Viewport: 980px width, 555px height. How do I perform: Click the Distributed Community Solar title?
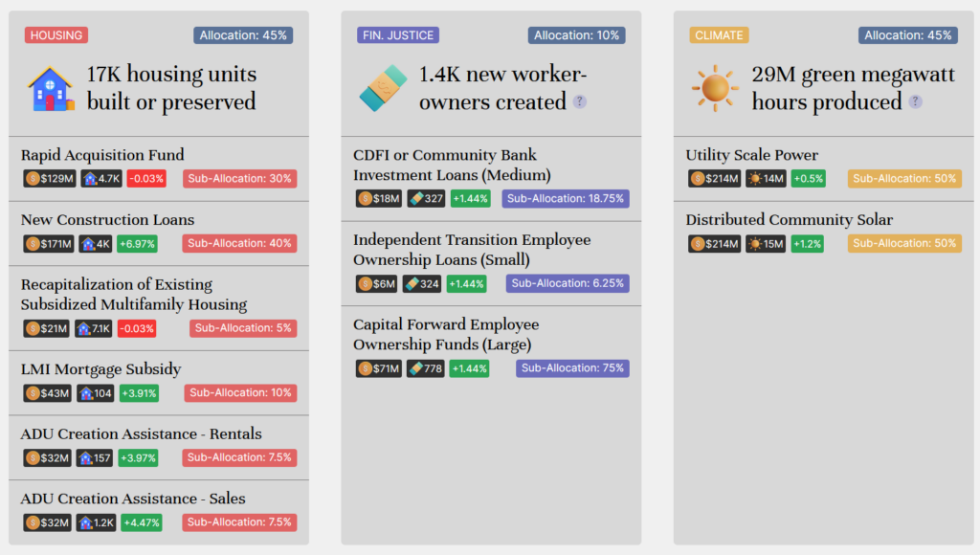[x=790, y=220]
